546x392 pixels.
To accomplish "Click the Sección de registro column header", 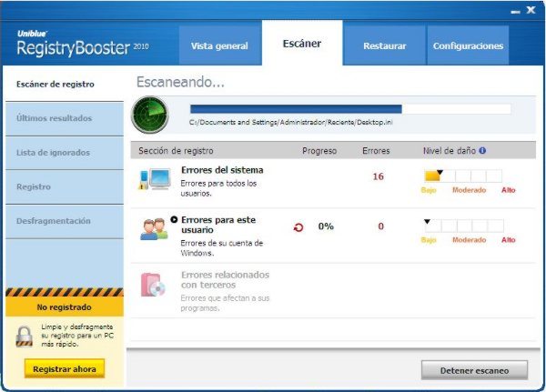I will pos(176,151).
